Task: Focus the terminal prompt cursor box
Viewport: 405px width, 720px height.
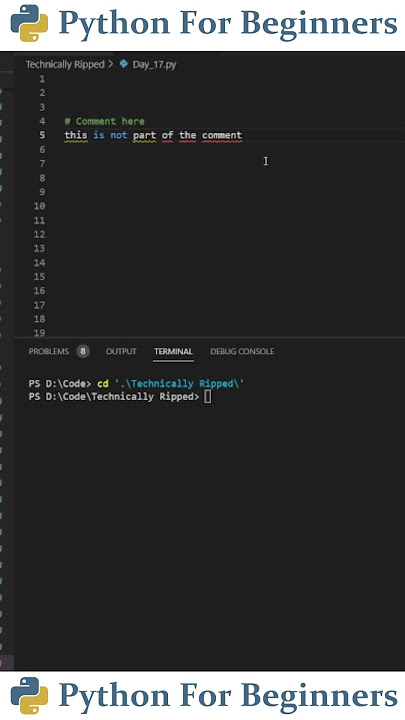Action: [208, 397]
